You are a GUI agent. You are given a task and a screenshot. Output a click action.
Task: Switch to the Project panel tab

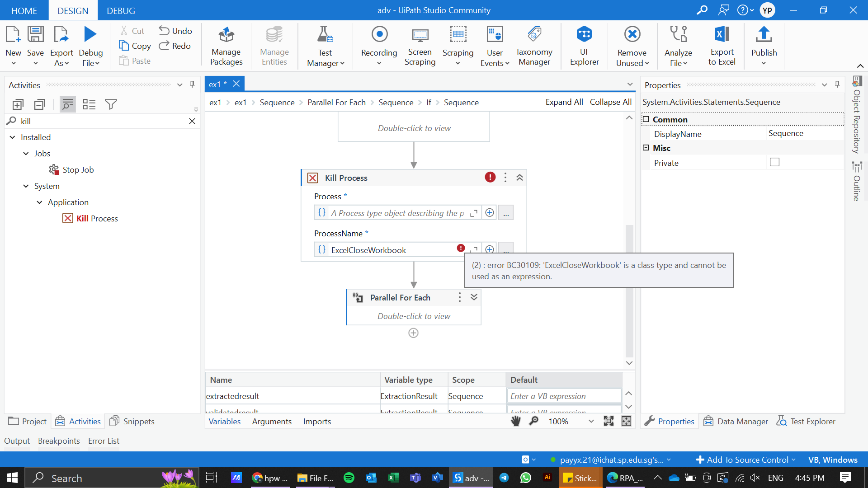tap(28, 422)
